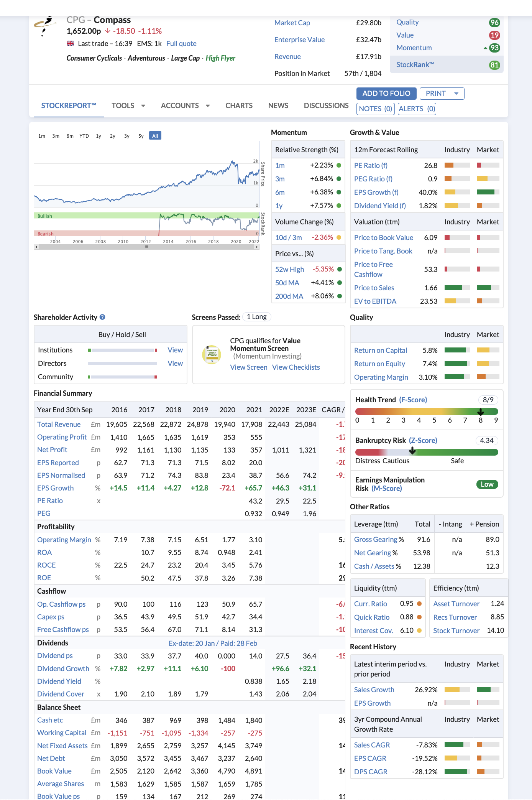
Task: Click the UK flag icon by Last trade
Action: tap(70, 43)
